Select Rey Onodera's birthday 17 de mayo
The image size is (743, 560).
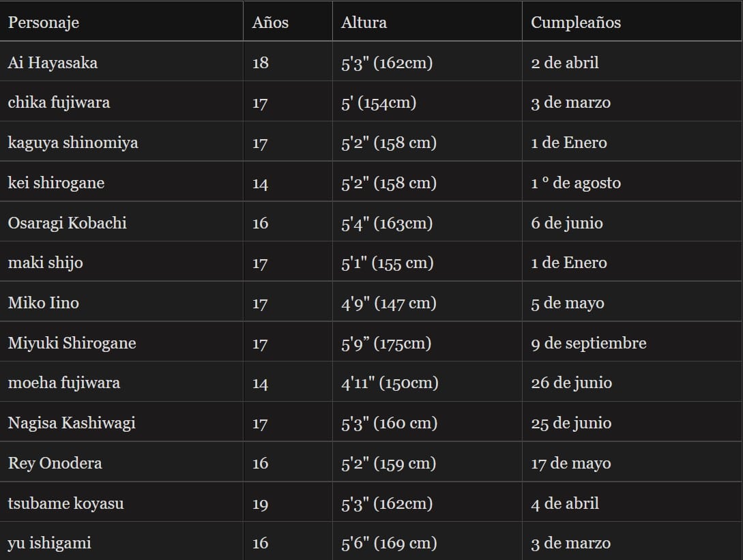(570, 463)
